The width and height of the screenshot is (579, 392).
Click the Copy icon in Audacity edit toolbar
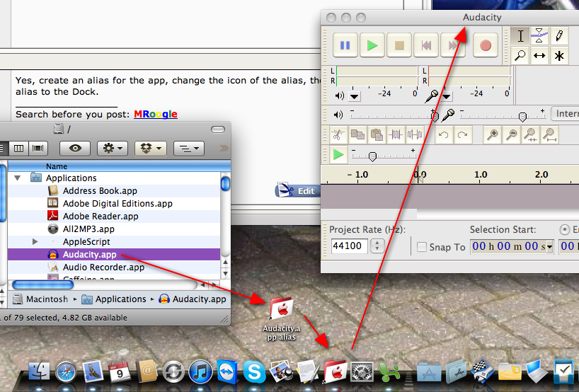point(357,134)
